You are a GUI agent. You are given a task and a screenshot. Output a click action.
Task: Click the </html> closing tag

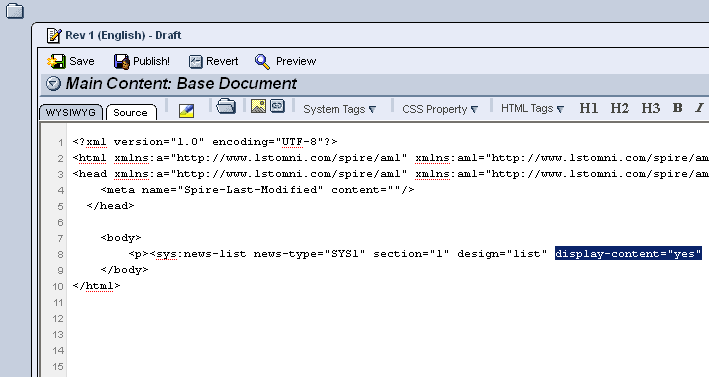click(x=96, y=286)
